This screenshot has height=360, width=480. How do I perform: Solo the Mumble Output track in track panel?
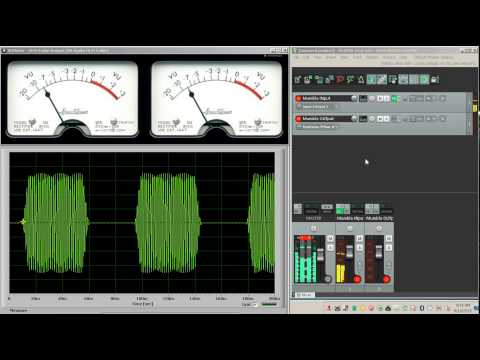[387, 119]
